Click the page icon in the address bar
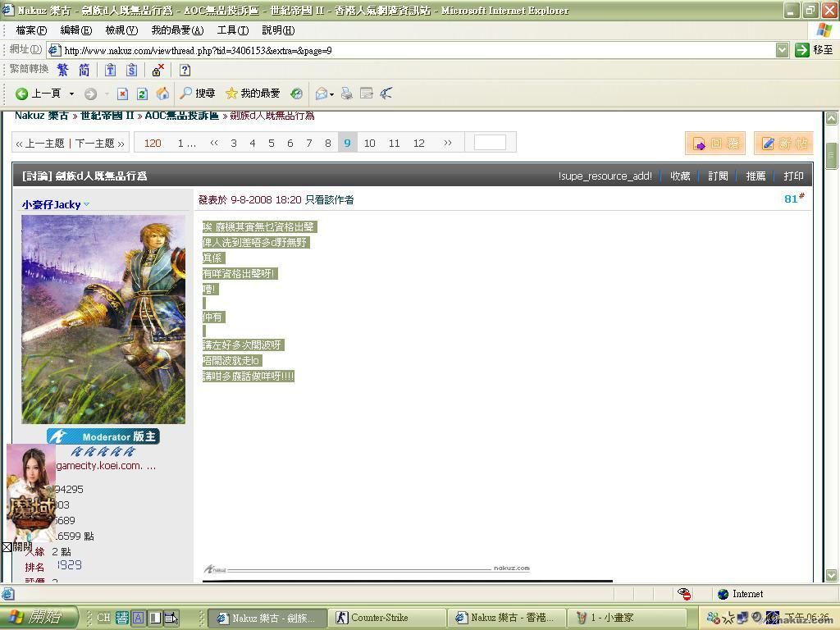This screenshot has width=840, height=630. pos(54,50)
